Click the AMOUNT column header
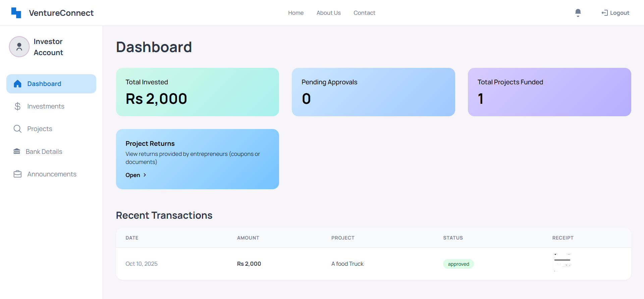 [248, 238]
